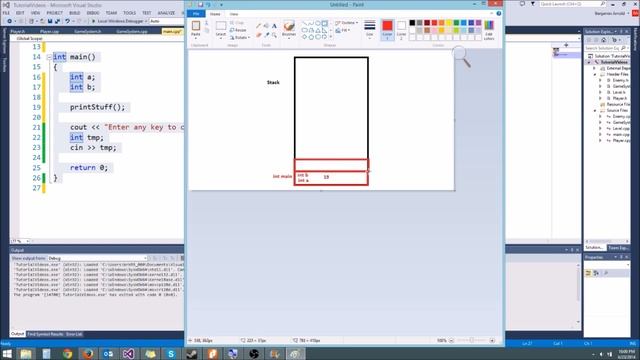Open the Brushes tool in Paint
The height and width of the screenshot is (360, 640).
click(x=289, y=29)
